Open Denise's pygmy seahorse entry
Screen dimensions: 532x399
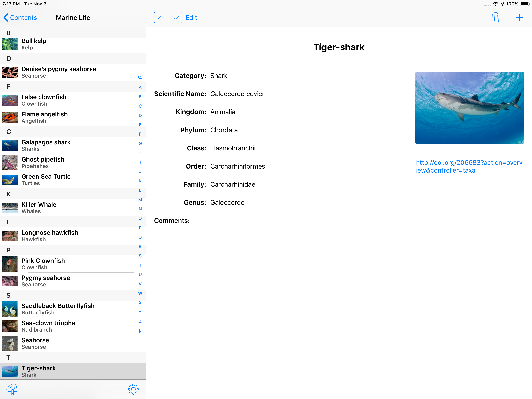[x=72, y=72]
